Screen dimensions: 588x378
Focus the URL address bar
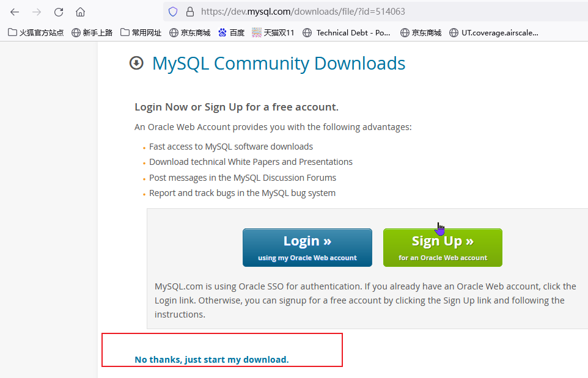click(367, 12)
